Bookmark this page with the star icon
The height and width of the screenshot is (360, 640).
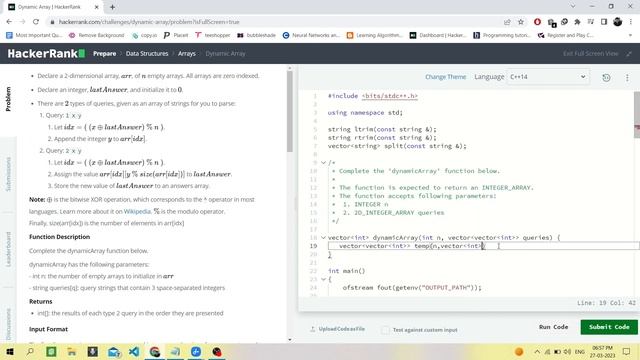521,22
